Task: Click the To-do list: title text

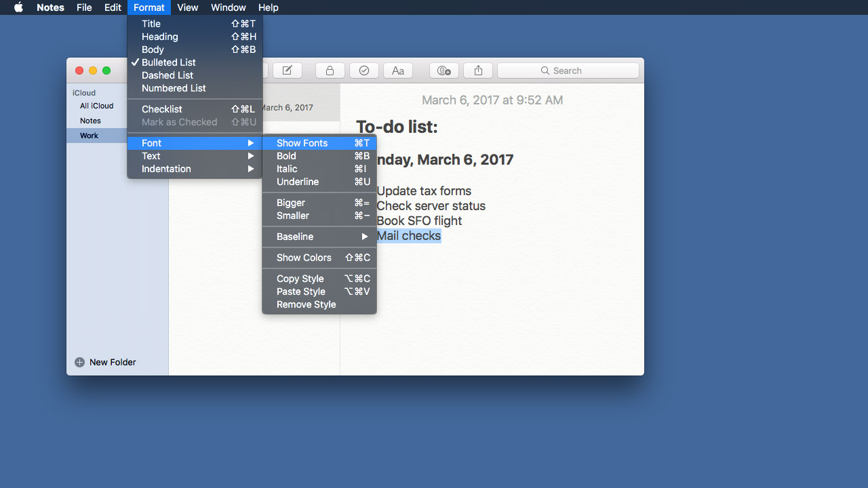Action: point(397,127)
